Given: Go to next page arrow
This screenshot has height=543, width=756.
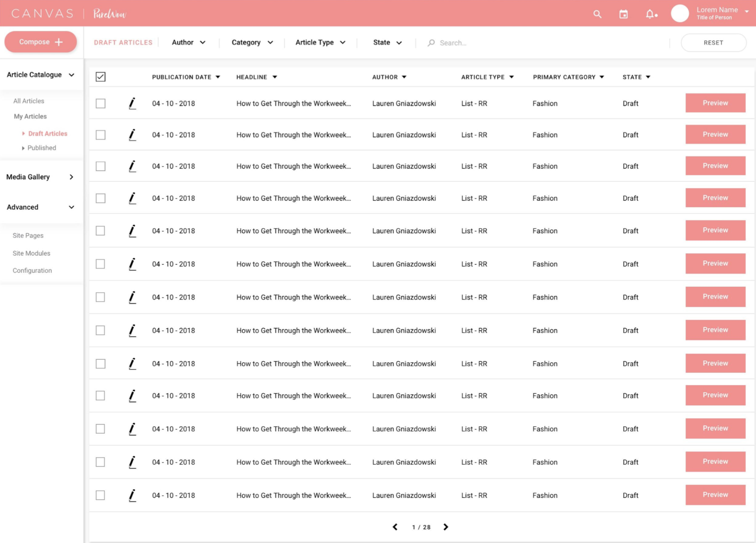Looking at the screenshot, I should click(446, 527).
